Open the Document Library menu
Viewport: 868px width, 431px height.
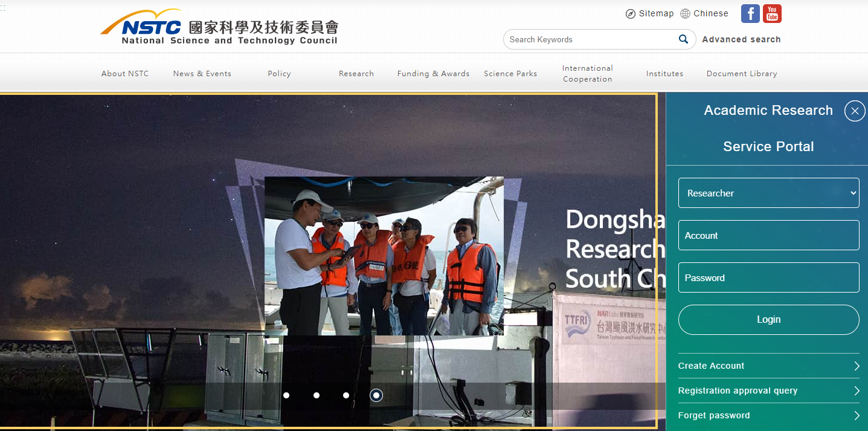(x=742, y=74)
